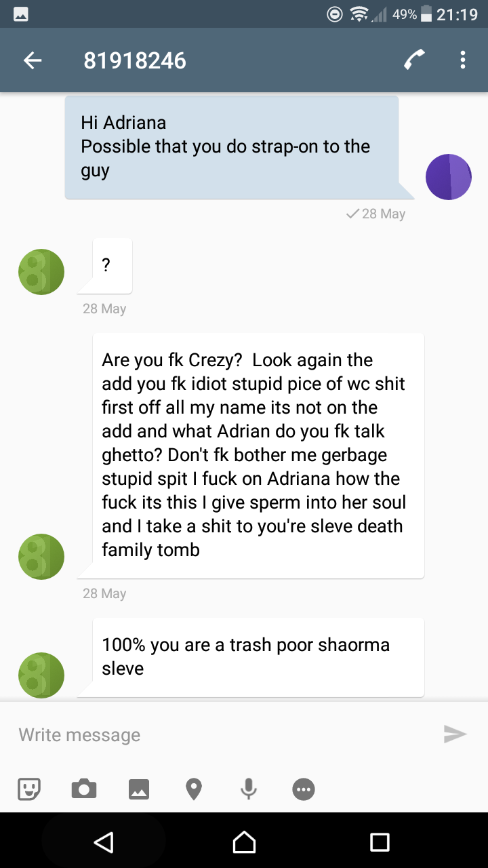Image resolution: width=488 pixels, height=868 pixels.
Task: Attach an image from the gallery
Action: (x=138, y=789)
